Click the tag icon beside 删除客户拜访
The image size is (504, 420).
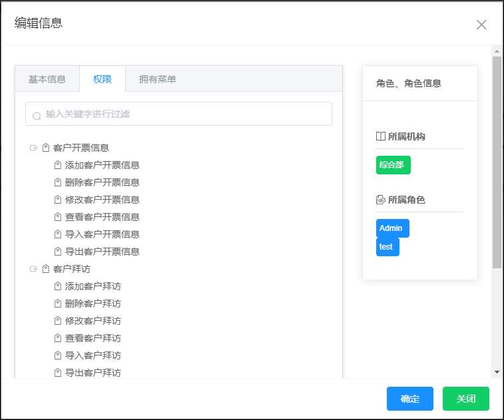(x=57, y=304)
